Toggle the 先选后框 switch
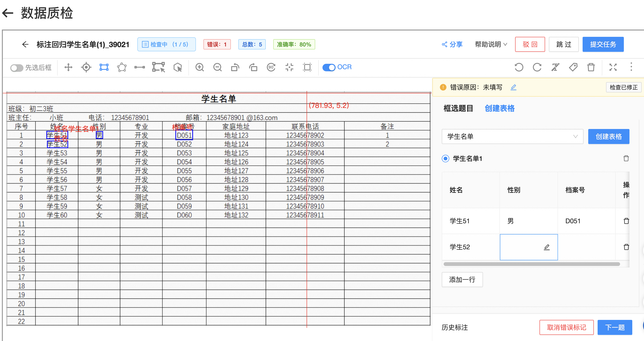The height and width of the screenshot is (341, 644). [16, 68]
